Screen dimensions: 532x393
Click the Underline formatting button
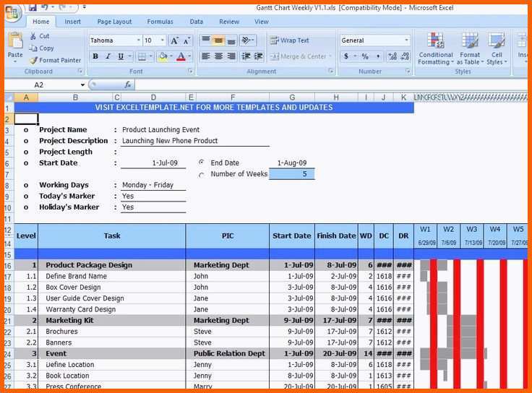click(x=121, y=56)
